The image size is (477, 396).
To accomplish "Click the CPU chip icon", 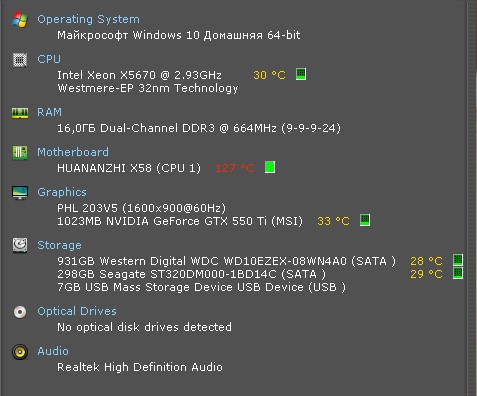I will [20, 60].
